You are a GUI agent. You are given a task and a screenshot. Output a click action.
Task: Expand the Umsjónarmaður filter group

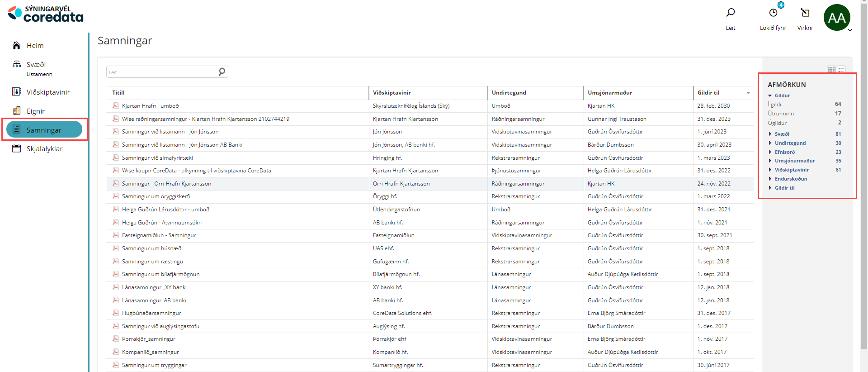coord(770,161)
